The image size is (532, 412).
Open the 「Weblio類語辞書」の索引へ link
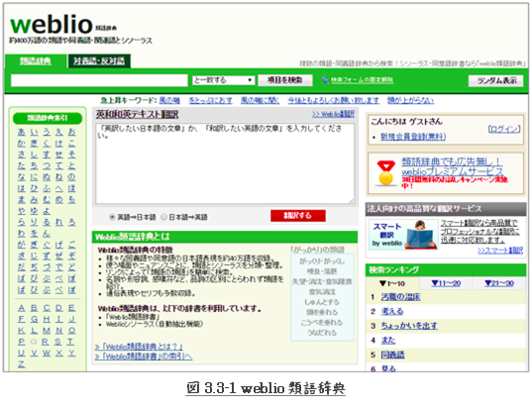pos(144,357)
